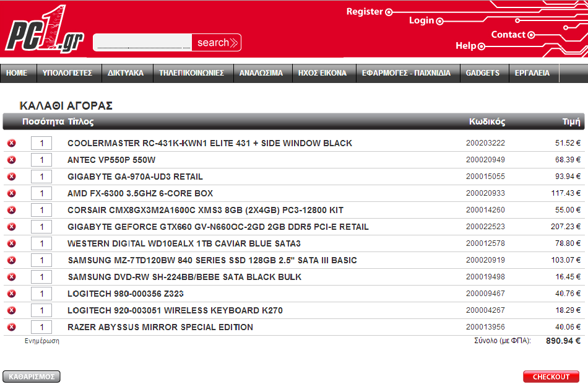Change quantity of Gigabyte GA-970A-UD3
588x389 pixels.
tap(41, 177)
